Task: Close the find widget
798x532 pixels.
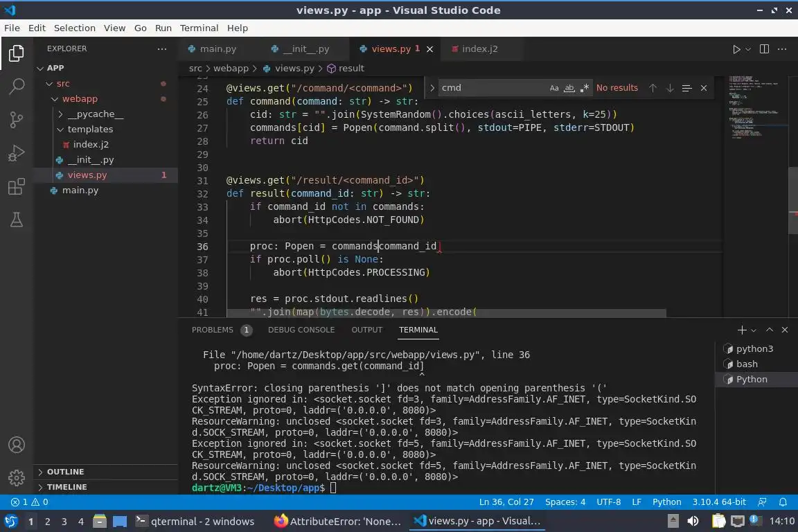Action: tap(704, 88)
